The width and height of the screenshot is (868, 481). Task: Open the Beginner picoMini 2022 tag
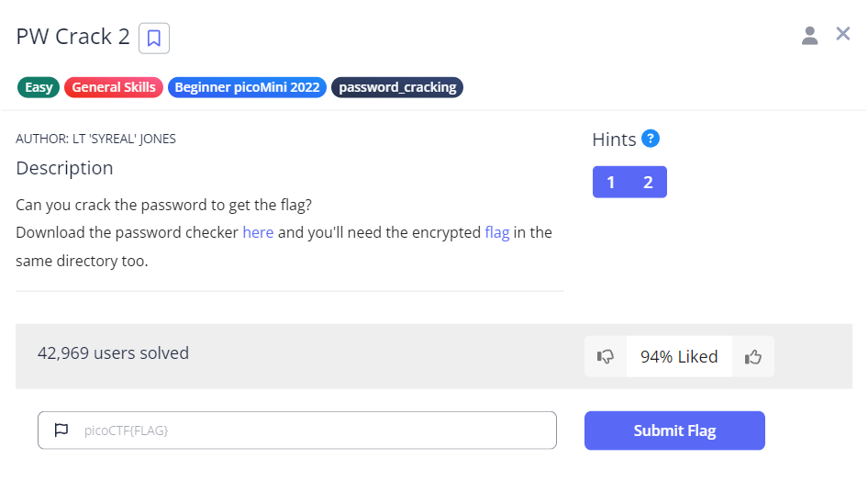pyautogui.click(x=247, y=87)
